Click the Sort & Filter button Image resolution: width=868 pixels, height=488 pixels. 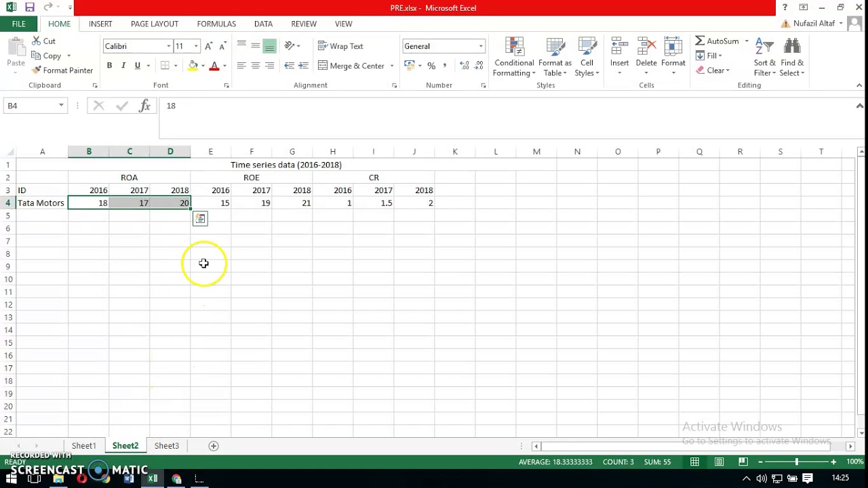click(764, 58)
